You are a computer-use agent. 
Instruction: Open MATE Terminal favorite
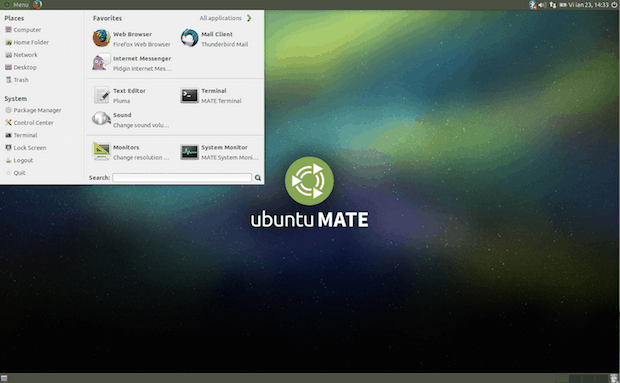(x=211, y=96)
